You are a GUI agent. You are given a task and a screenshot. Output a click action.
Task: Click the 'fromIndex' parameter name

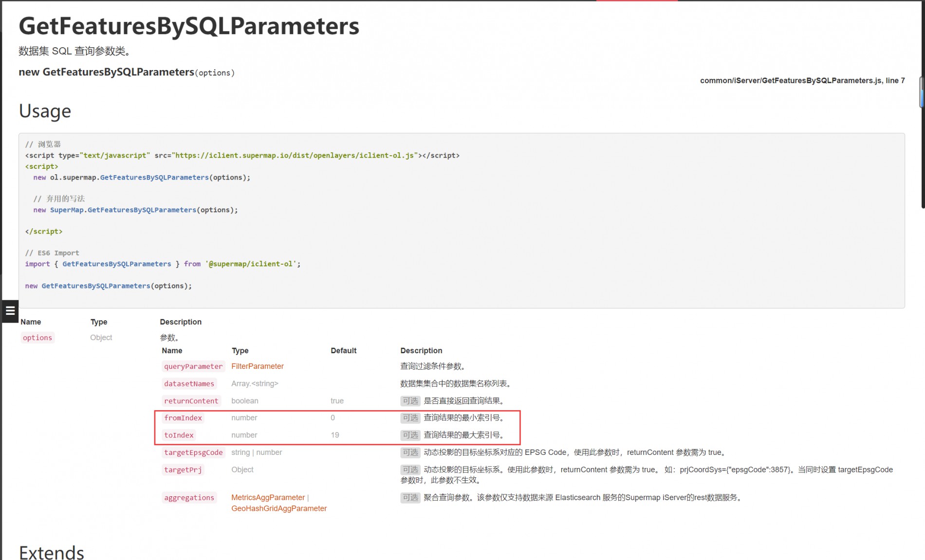pyautogui.click(x=183, y=418)
